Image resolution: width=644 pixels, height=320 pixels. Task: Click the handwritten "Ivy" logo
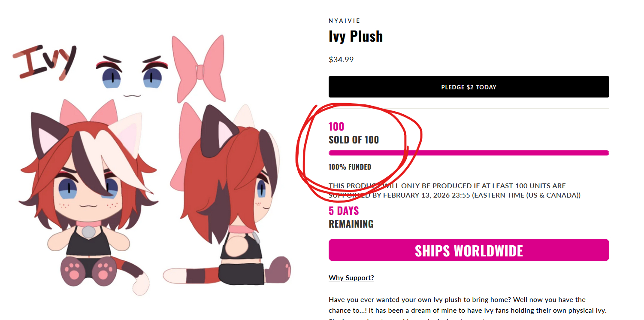(44, 62)
